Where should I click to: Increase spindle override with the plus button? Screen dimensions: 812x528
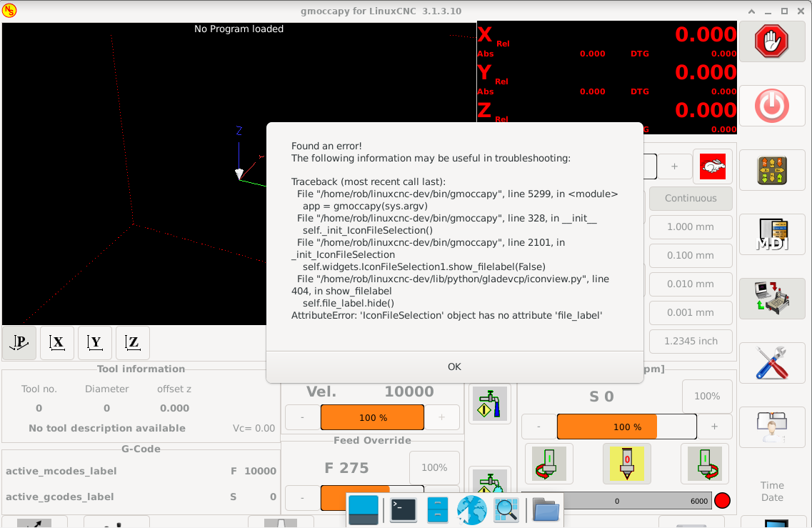pos(715,427)
